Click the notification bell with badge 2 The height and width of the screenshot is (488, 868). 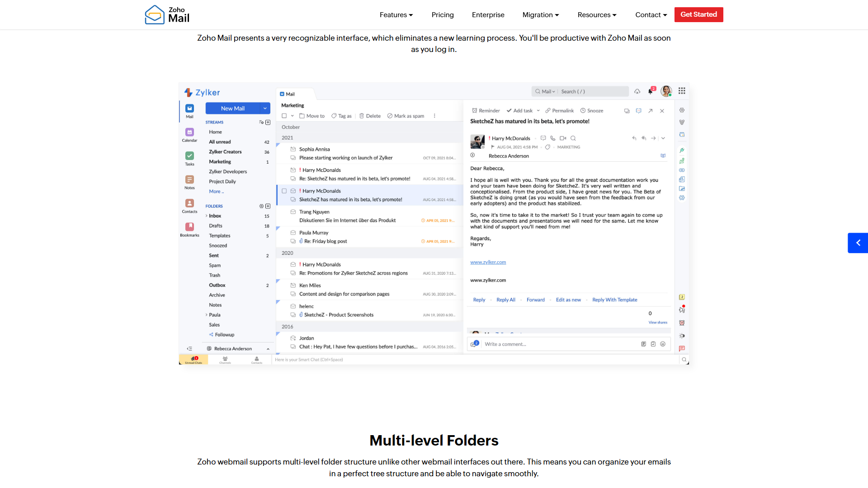coord(651,91)
